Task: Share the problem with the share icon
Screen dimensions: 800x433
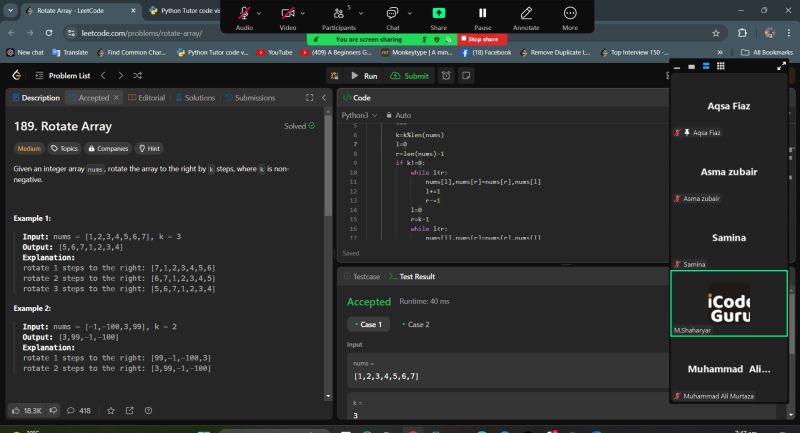Action: (130, 411)
